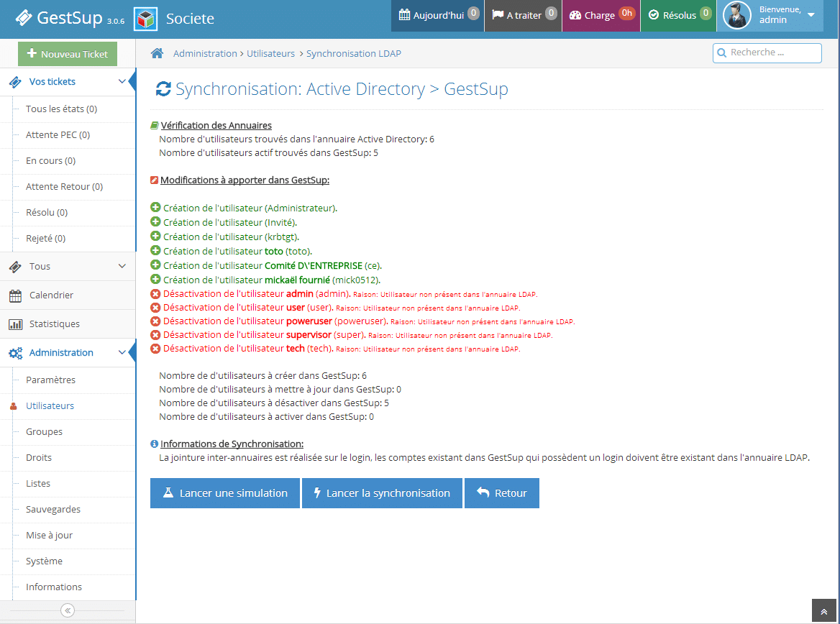This screenshot has height=624, width=840.
Task: Click plus icon for Comité D'ENTREPRISE creation
Action: (155, 265)
